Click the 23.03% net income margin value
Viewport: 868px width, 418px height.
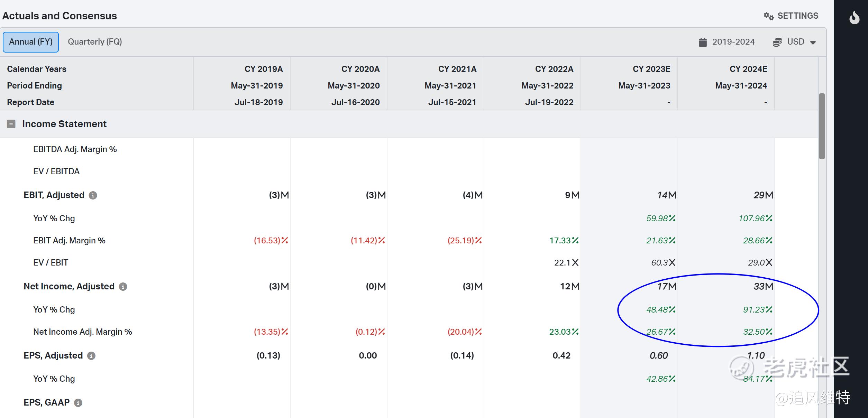[564, 332]
